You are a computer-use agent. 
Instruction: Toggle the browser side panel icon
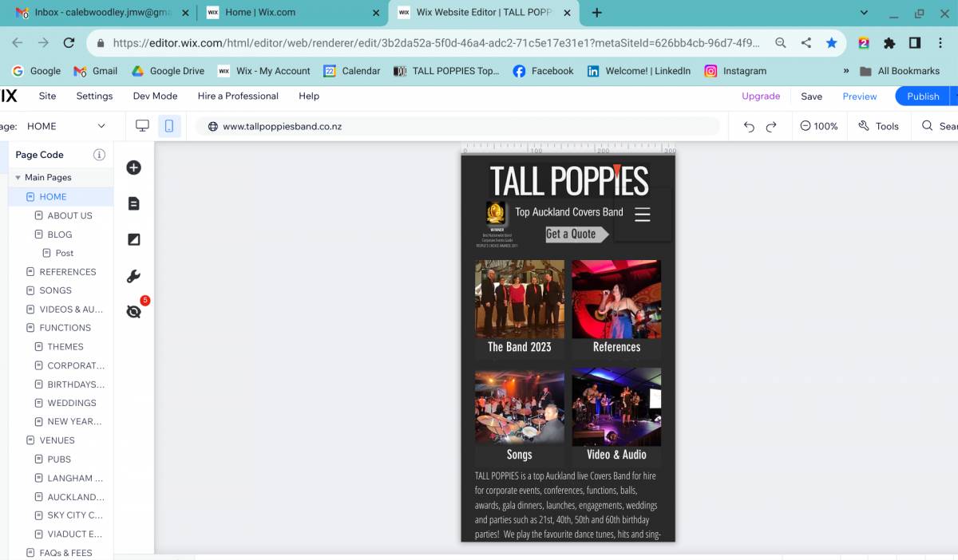(x=915, y=43)
